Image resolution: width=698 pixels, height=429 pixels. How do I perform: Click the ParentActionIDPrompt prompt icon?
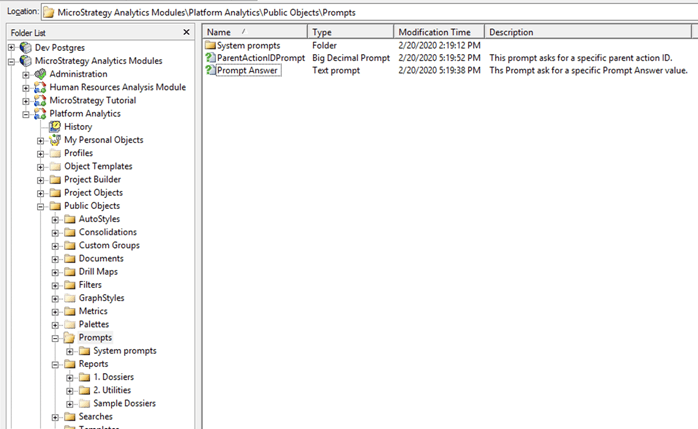pos(210,58)
